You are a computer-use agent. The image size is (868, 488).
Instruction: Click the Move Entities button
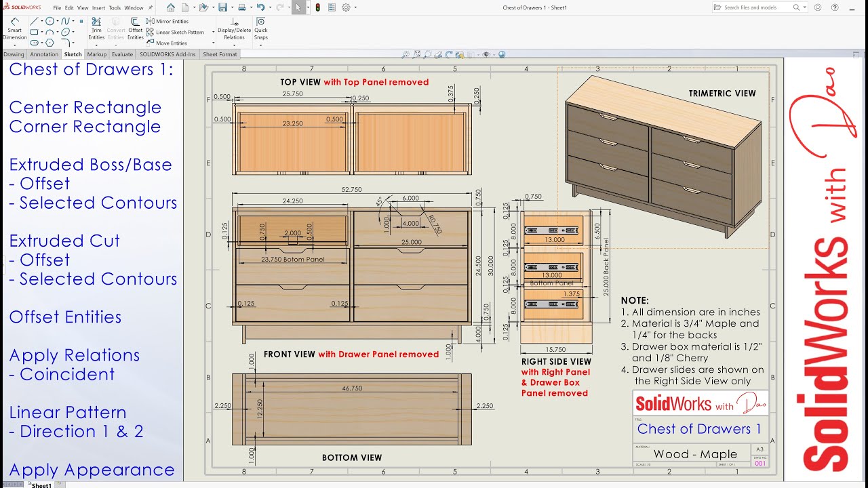166,43
